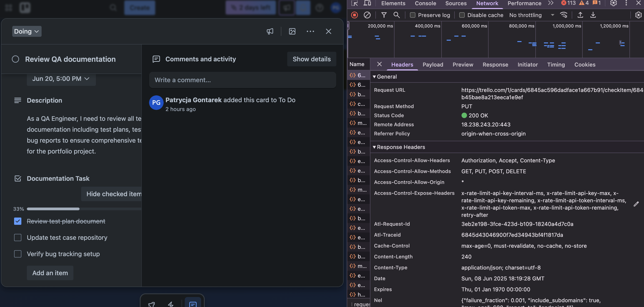
Task: Open the No throttling dropdown
Action: pyautogui.click(x=532, y=15)
